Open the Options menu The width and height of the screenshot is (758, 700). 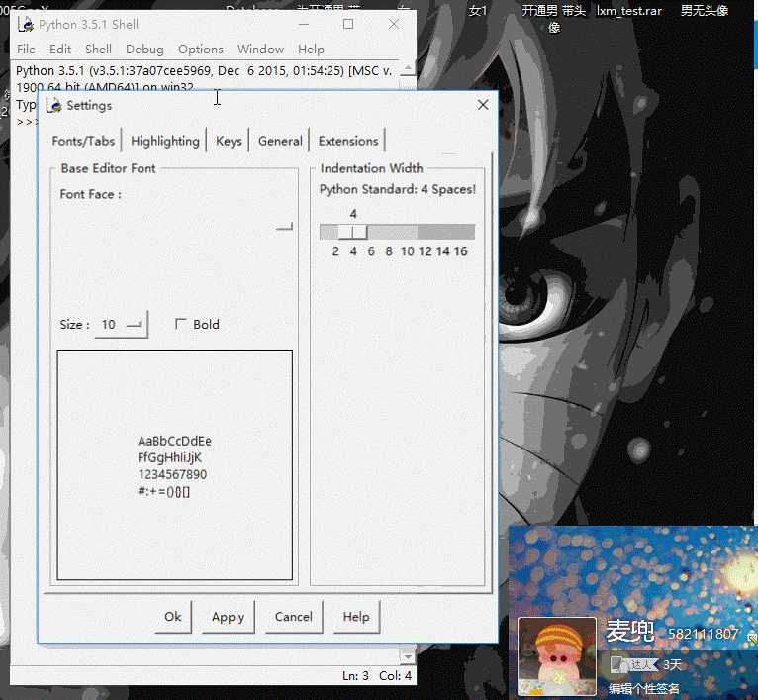click(201, 50)
